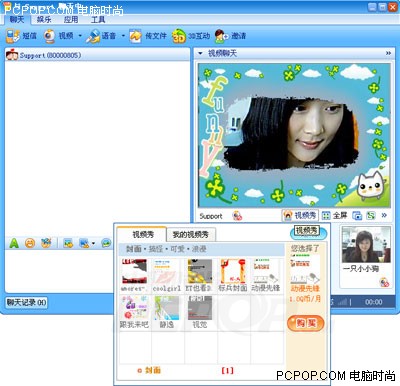The width and height of the screenshot is (400, 386).
Task: Expand the 语音 dropdown arrow
Action: [x=123, y=36]
